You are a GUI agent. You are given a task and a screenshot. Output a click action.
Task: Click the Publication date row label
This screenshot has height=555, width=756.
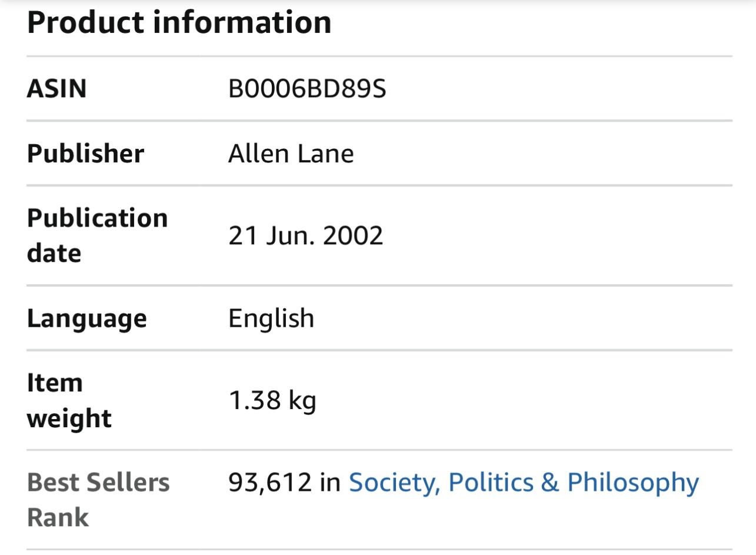97,235
